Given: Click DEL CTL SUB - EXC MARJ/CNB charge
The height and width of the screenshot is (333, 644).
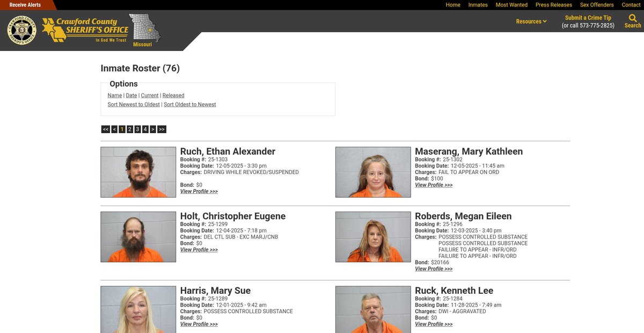Looking at the screenshot, I should [x=241, y=237].
